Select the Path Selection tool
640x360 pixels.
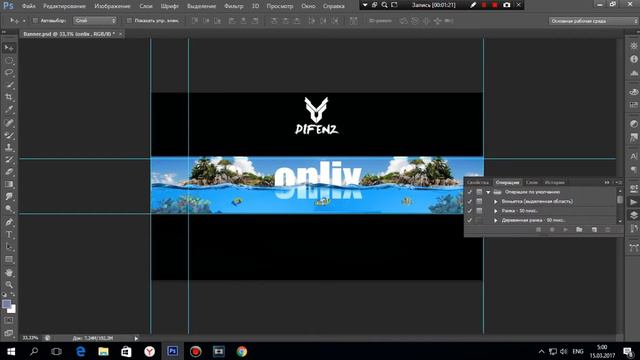[9, 247]
